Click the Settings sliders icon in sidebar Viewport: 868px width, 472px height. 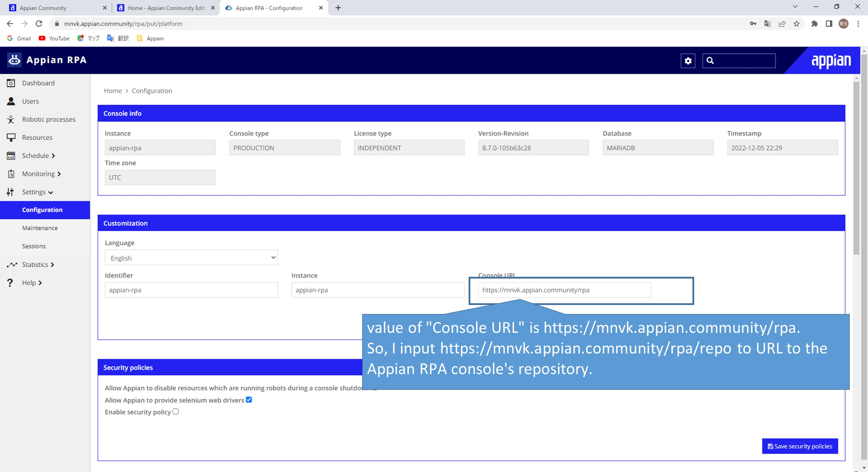tap(11, 192)
